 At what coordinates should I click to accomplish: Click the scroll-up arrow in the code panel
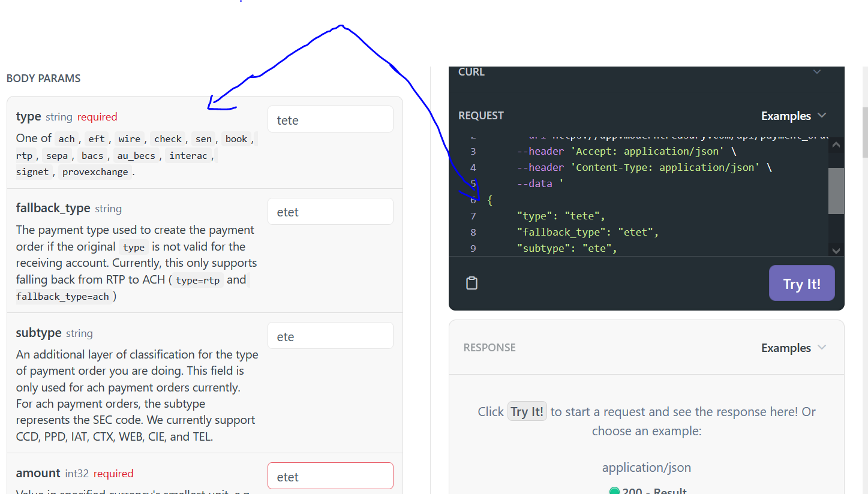pyautogui.click(x=836, y=144)
